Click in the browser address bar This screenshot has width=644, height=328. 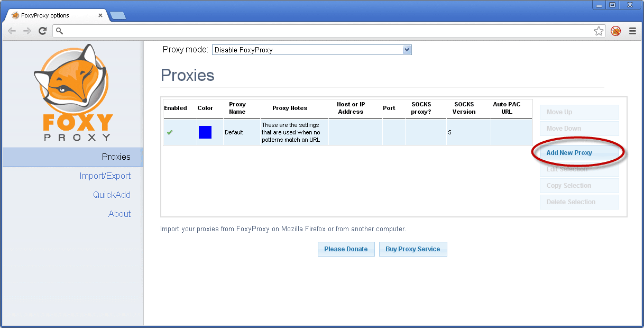328,31
